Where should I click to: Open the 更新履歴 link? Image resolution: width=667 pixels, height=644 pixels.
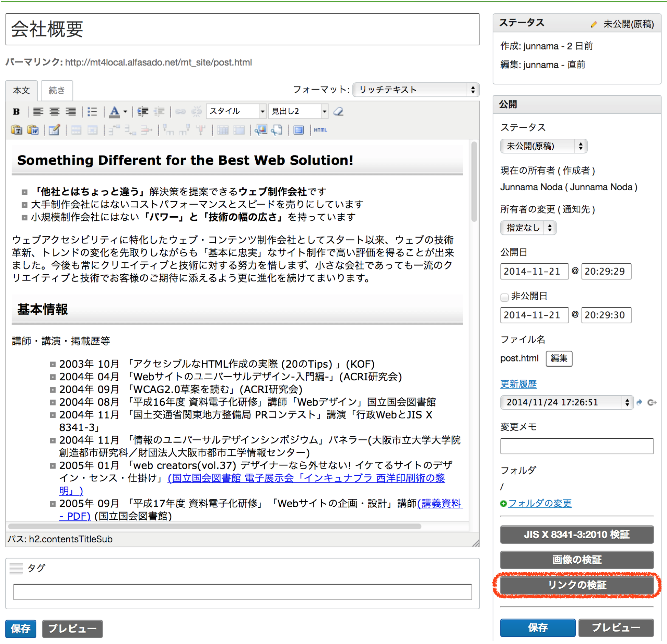518,384
